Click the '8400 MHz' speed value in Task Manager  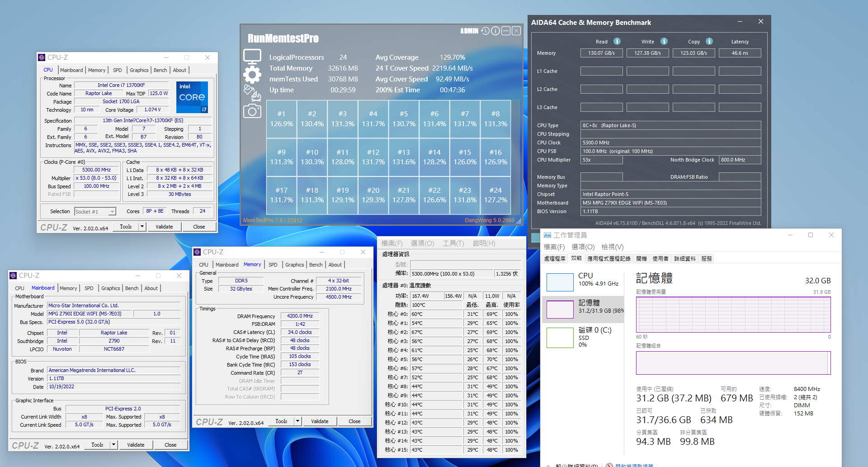click(x=807, y=389)
